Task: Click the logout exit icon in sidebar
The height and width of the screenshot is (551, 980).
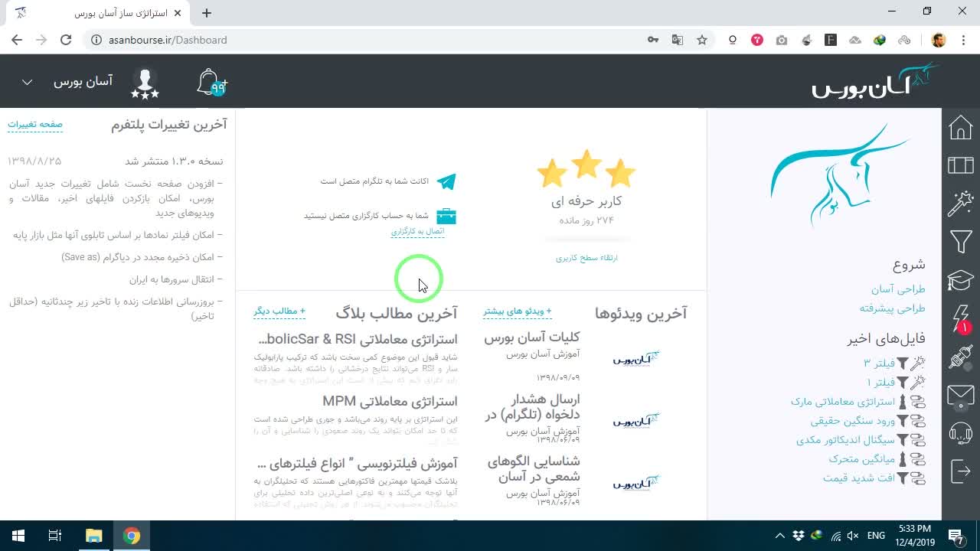Action: (960, 471)
